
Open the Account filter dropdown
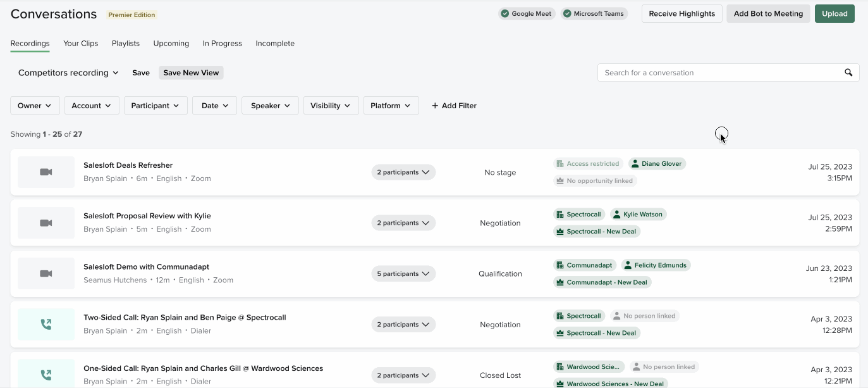[92, 106]
